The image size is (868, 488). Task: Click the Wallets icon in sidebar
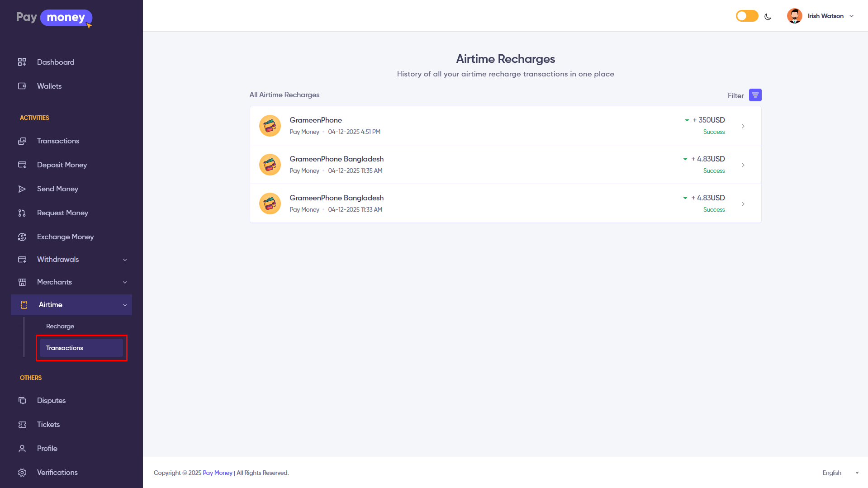(x=22, y=86)
